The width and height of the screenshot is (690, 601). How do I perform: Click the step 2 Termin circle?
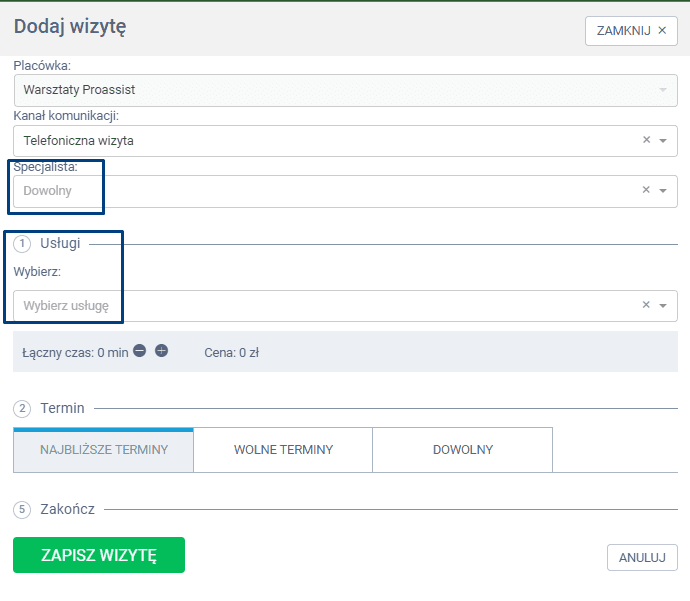[x=23, y=408]
